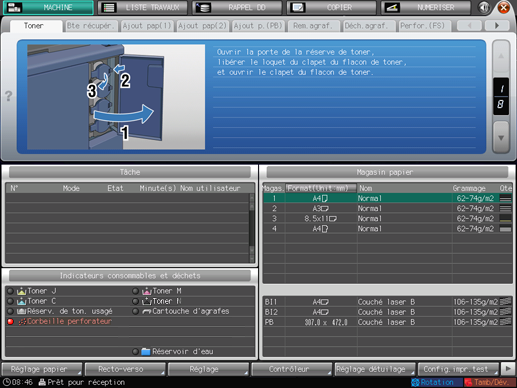The image size is (517, 388).
Task: Click the Réservoir d'eau blue icon
Action: pyautogui.click(x=146, y=351)
